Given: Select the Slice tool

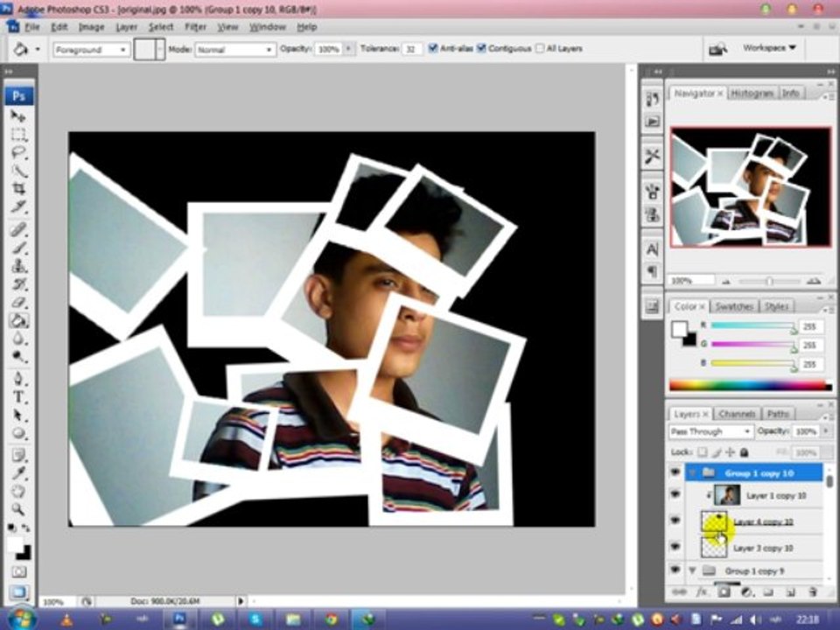Looking at the screenshot, I should coord(18,206).
